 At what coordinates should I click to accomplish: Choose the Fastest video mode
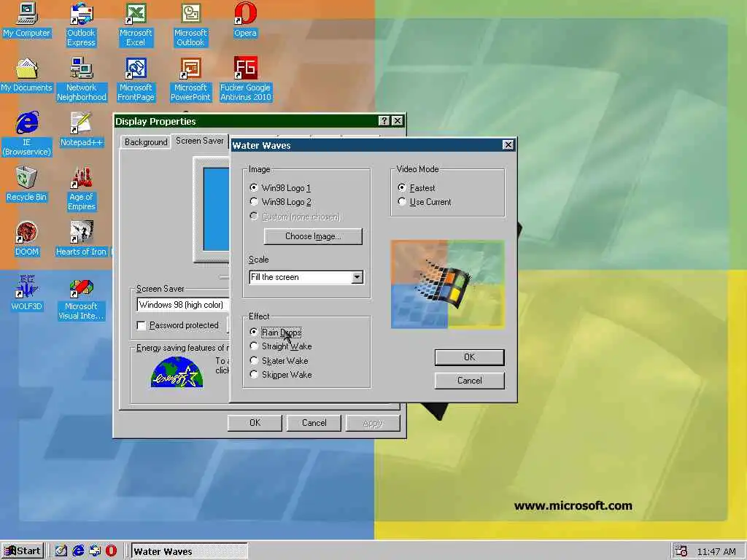[417, 187]
